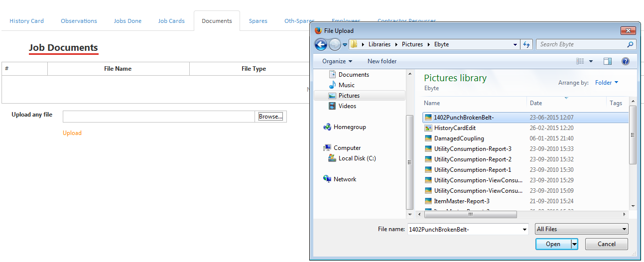This screenshot has width=644, height=262.
Task: Select Music library in navigation pane
Action: (x=346, y=85)
